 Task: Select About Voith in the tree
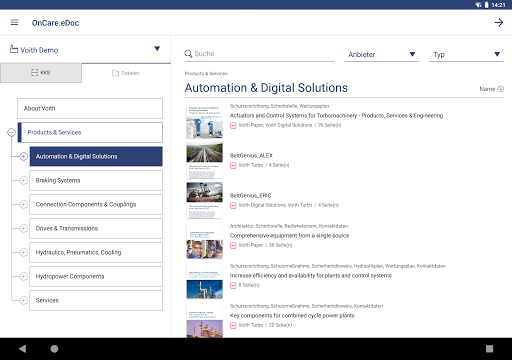(x=90, y=108)
